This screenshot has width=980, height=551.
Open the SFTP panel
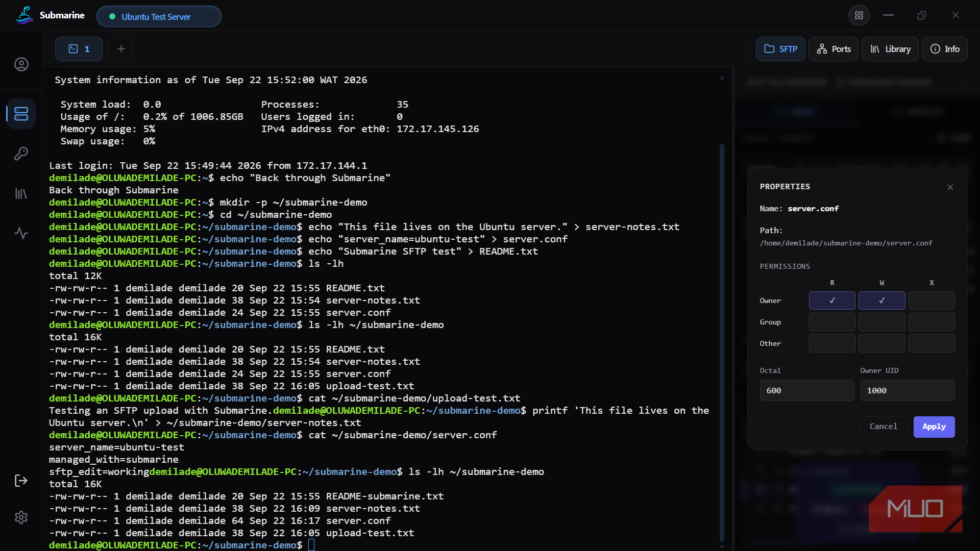pos(780,49)
